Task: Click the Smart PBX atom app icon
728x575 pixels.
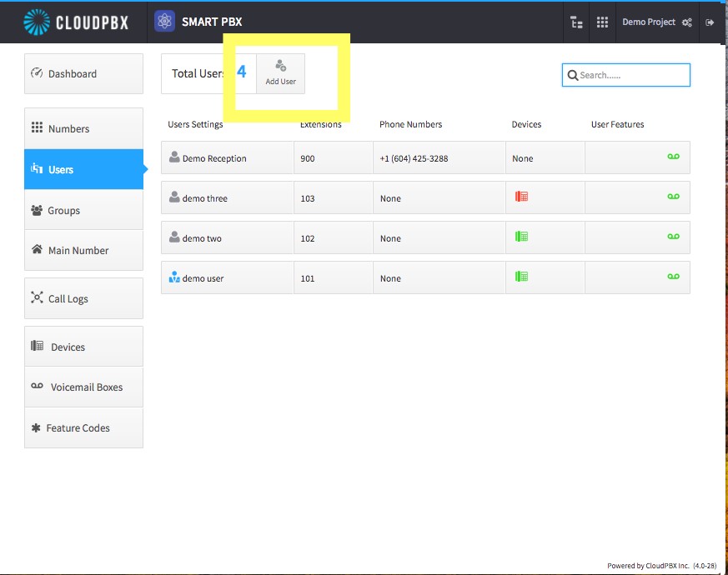Action: tap(164, 22)
